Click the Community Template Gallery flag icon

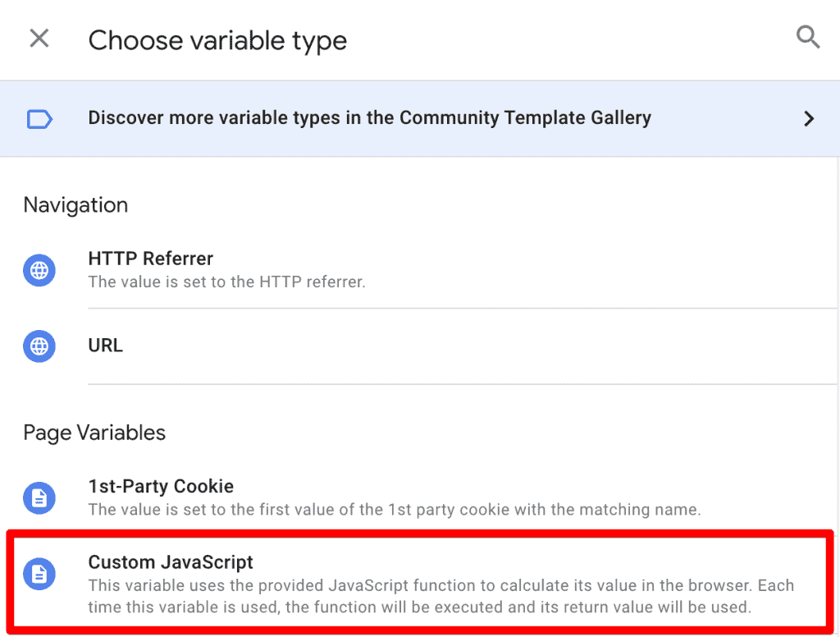[x=39, y=118]
